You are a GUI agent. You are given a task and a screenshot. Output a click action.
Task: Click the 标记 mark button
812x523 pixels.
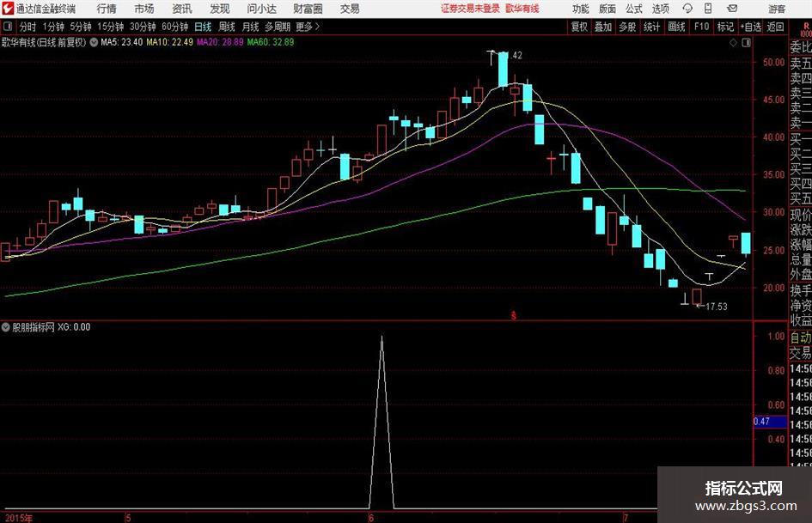pos(725,27)
